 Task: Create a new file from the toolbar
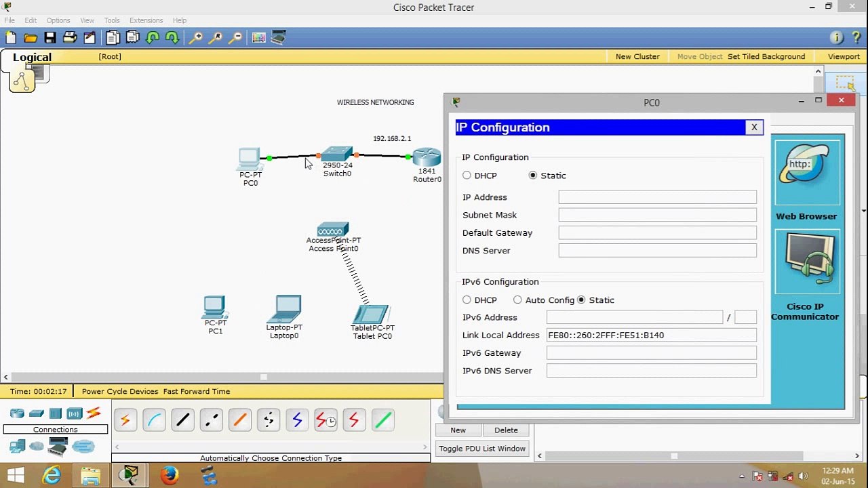pos(10,38)
